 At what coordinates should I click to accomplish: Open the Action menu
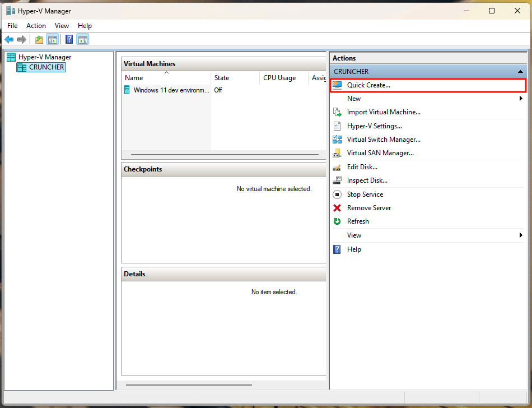(x=36, y=25)
